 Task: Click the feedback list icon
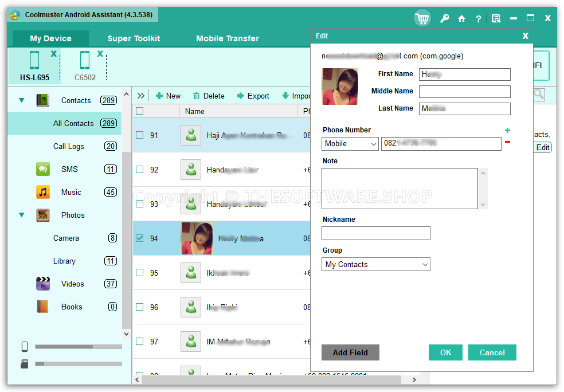click(496, 18)
